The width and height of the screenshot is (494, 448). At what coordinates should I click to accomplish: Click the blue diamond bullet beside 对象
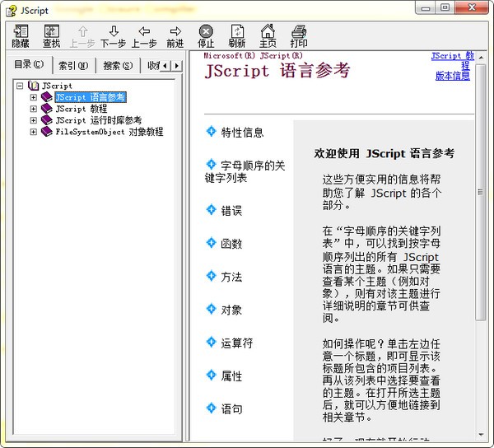tap(211, 309)
